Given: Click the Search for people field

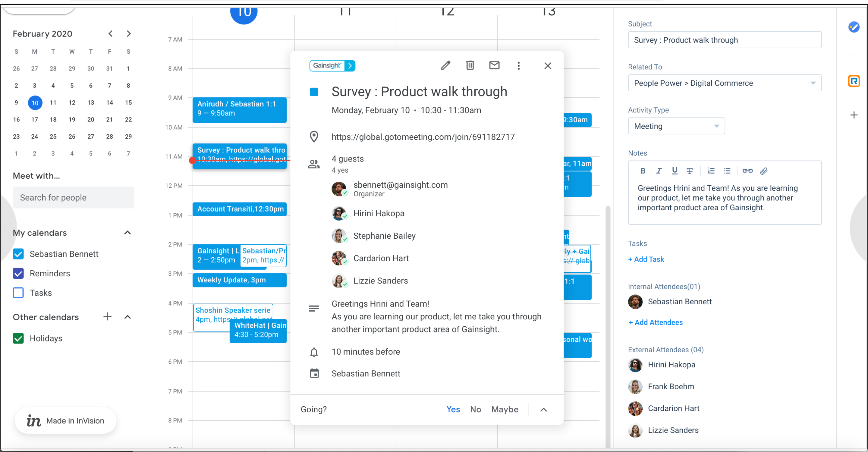Looking at the screenshot, I should coord(73,198).
